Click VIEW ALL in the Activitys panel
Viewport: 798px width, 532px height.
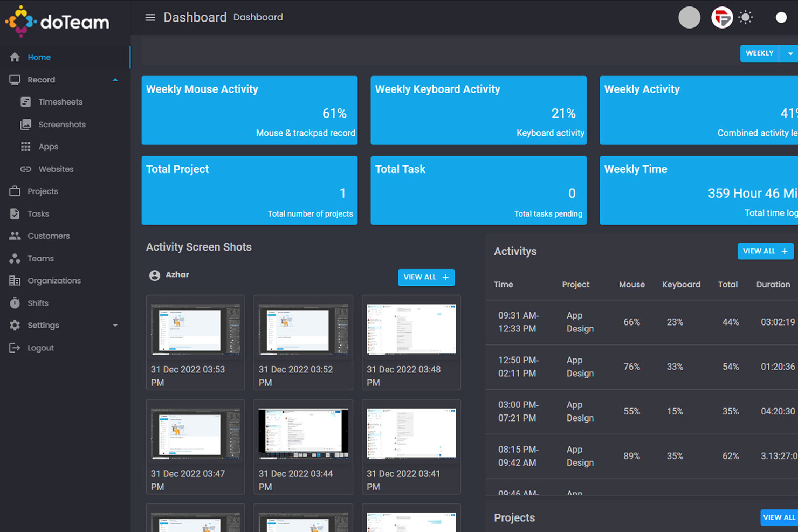point(765,251)
